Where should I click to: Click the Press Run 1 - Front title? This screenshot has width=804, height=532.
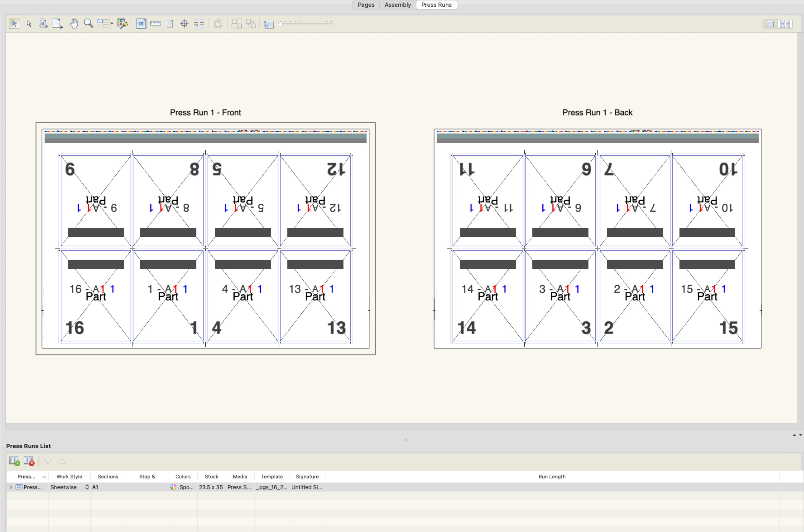(205, 112)
